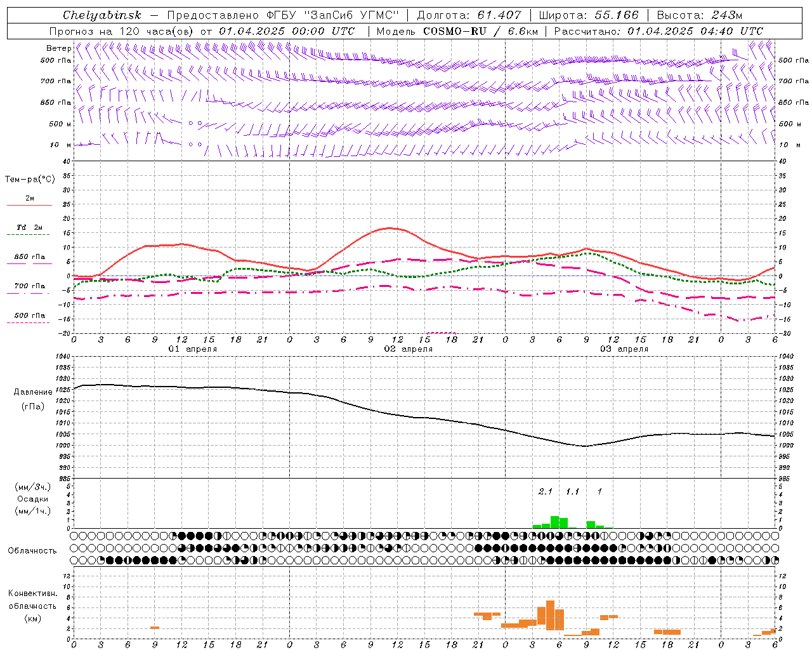The image size is (812, 650).
Task: Click 'Прогноз на 120 часа(ов)' forecast header
Action: pyautogui.click(x=123, y=31)
